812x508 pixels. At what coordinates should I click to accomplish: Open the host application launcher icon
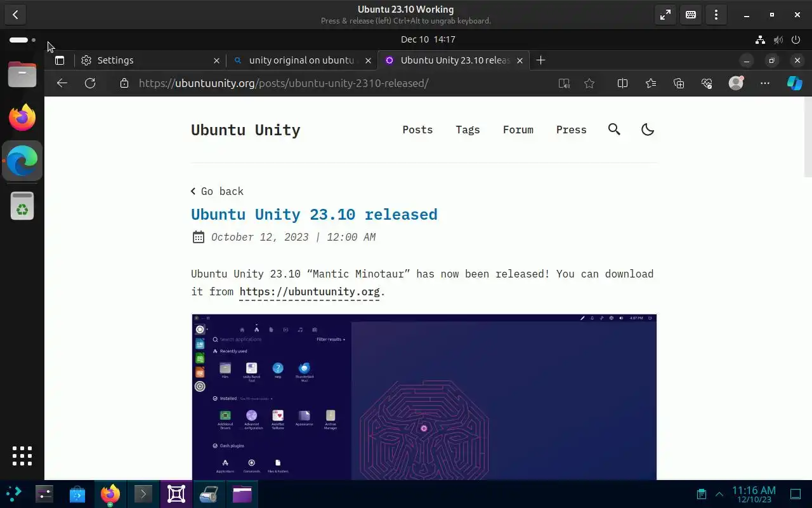point(14,494)
